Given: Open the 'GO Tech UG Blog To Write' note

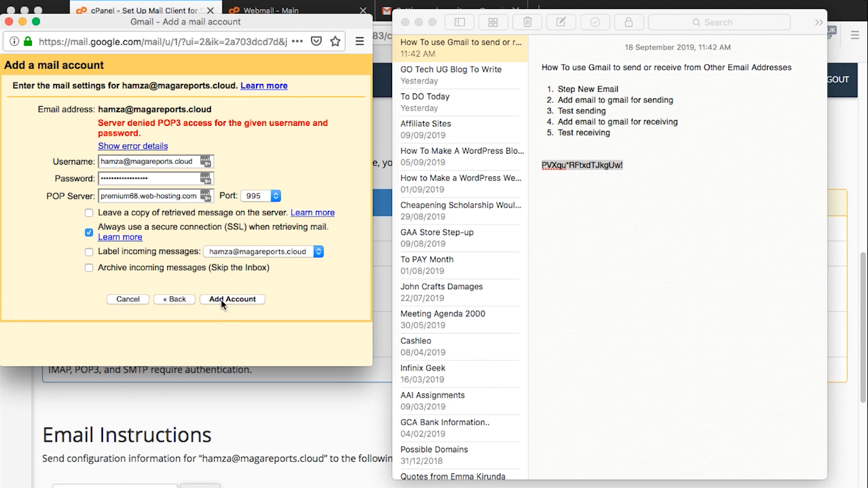Looking at the screenshot, I should tap(460, 75).
